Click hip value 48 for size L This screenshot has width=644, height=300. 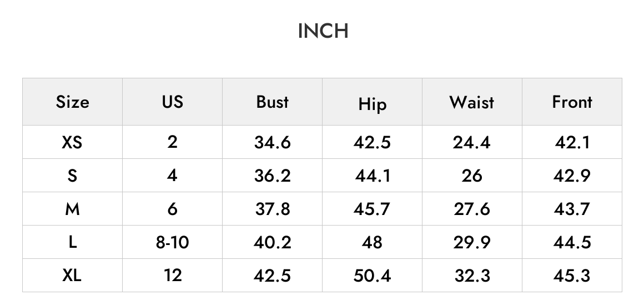372,242
